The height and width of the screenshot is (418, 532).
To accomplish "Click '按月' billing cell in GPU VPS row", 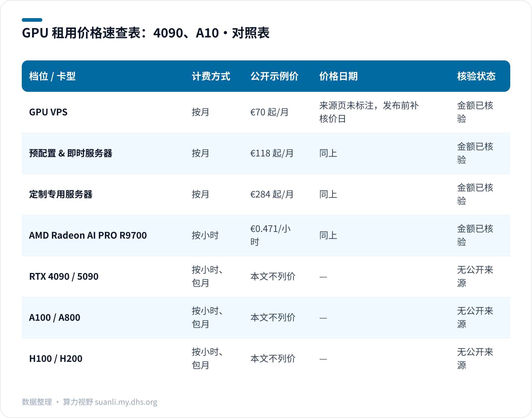I will click(x=201, y=112).
